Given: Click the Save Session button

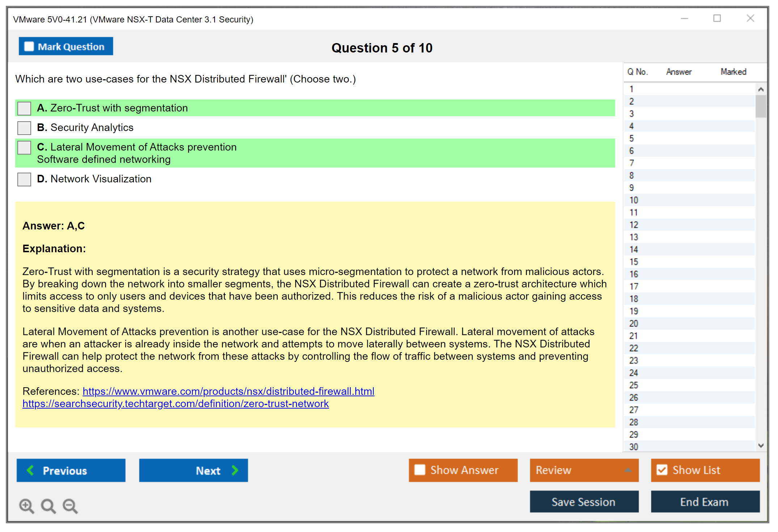Looking at the screenshot, I should coord(584,502).
